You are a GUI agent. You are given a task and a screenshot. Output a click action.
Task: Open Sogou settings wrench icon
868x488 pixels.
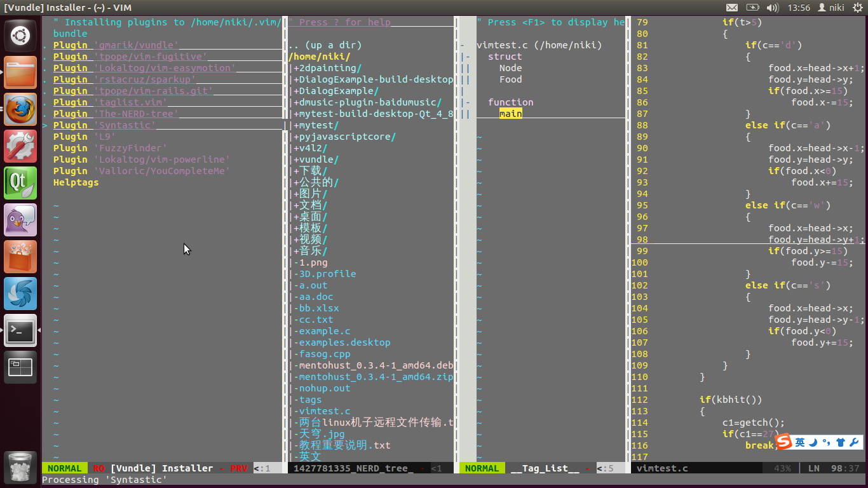855,442
